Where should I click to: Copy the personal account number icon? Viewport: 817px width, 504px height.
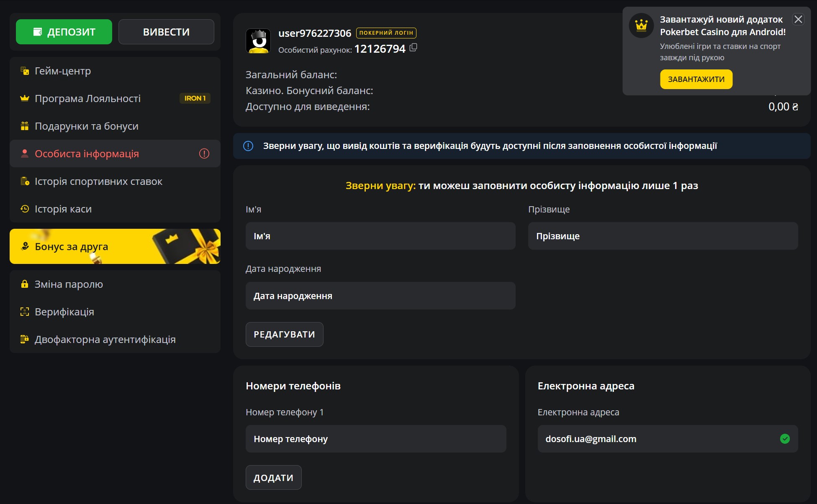click(x=413, y=48)
